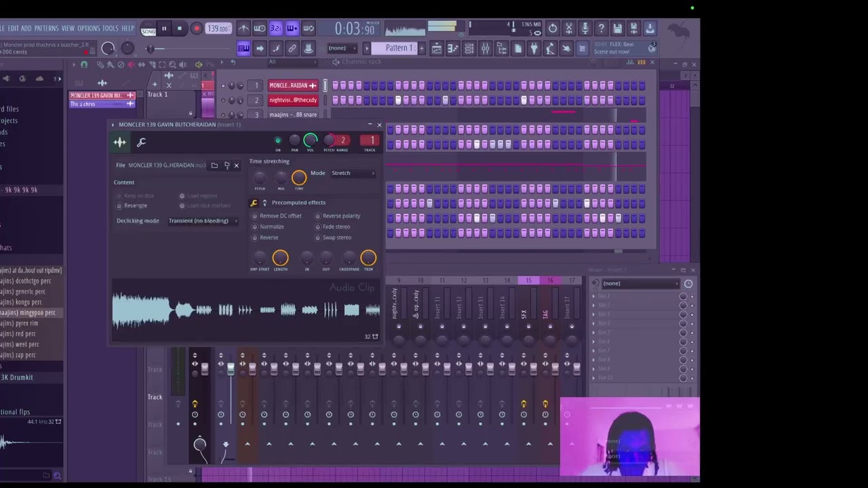The width and height of the screenshot is (868, 488).
Task: Open the piano roll view icon
Action: [452, 49]
